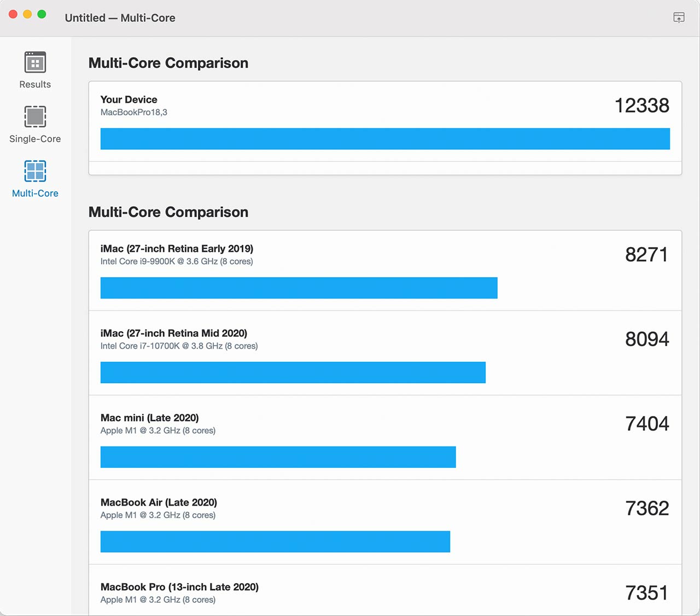The width and height of the screenshot is (700, 616).
Task: Click 'MacBook Air (Late 2020)' title
Action: tap(159, 502)
